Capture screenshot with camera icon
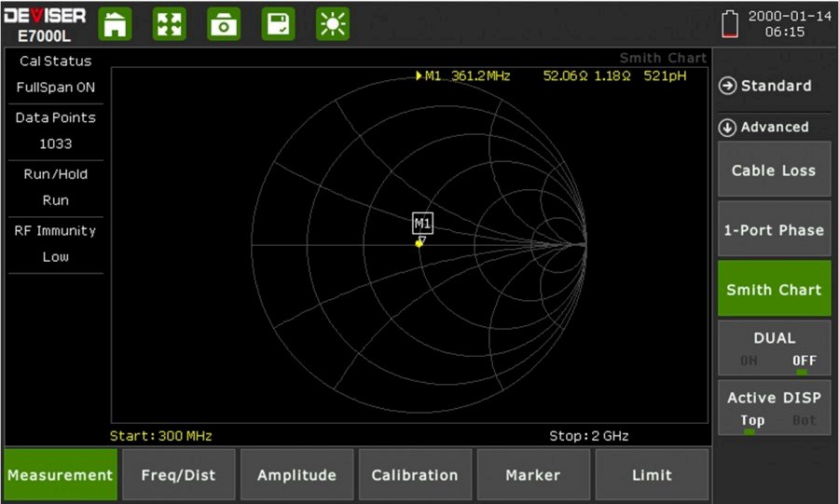Image resolution: width=839 pixels, height=504 pixels. tap(224, 24)
